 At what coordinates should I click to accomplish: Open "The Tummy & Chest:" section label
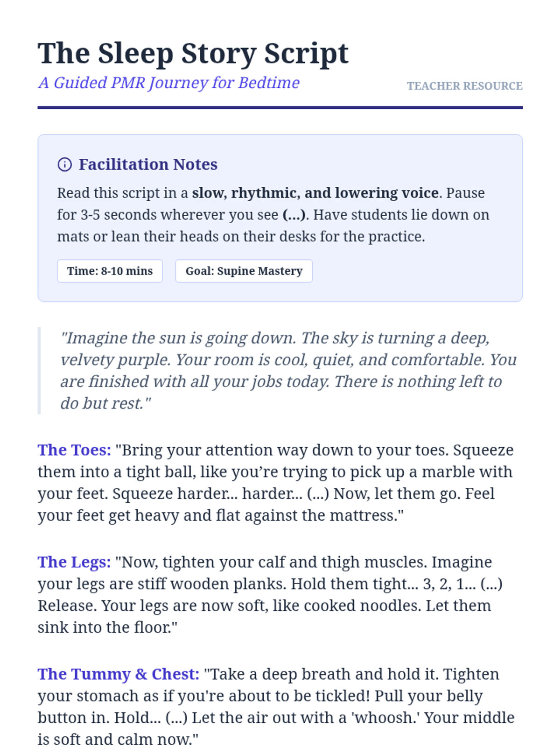click(119, 674)
